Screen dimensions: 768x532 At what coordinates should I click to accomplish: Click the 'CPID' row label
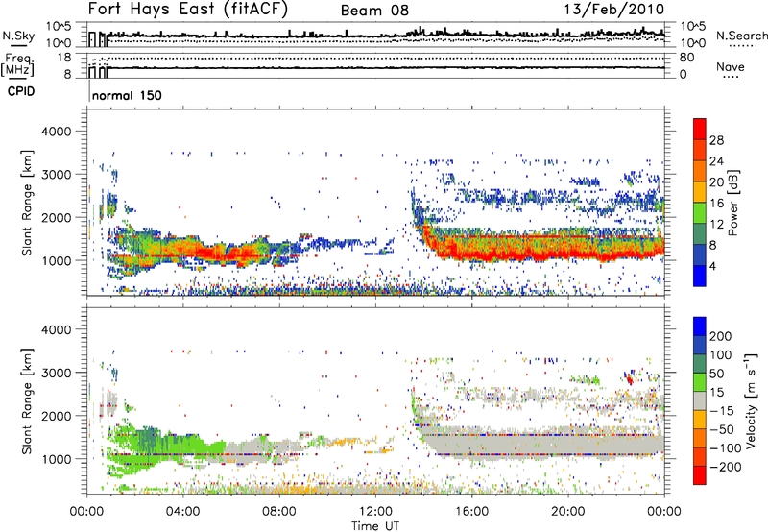21,91
